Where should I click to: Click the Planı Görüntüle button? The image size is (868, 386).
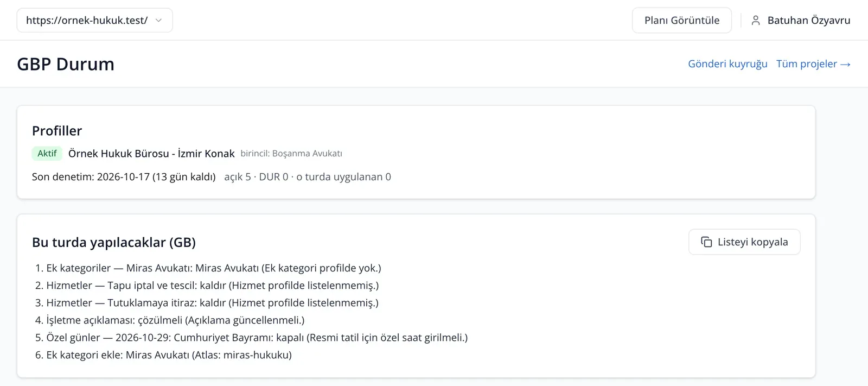[x=682, y=20]
